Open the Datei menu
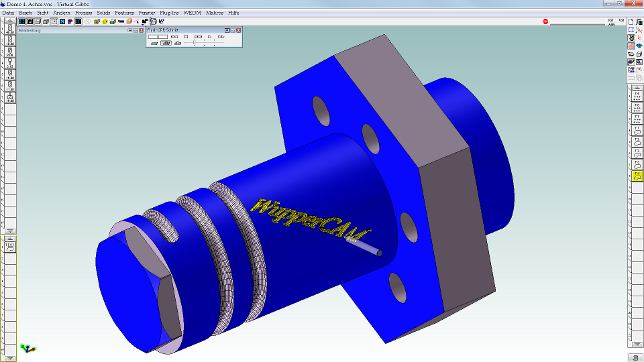The image size is (644, 362). click(x=8, y=13)
